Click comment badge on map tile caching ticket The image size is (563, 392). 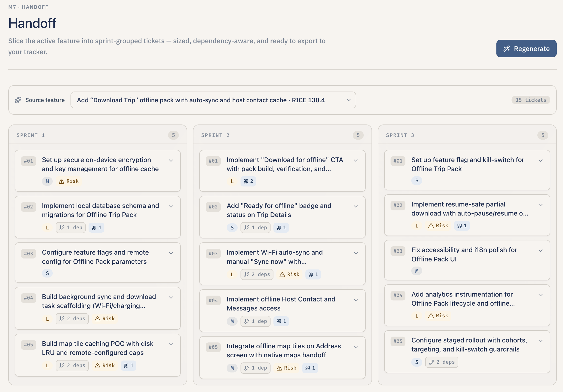(x=129, y=365)
